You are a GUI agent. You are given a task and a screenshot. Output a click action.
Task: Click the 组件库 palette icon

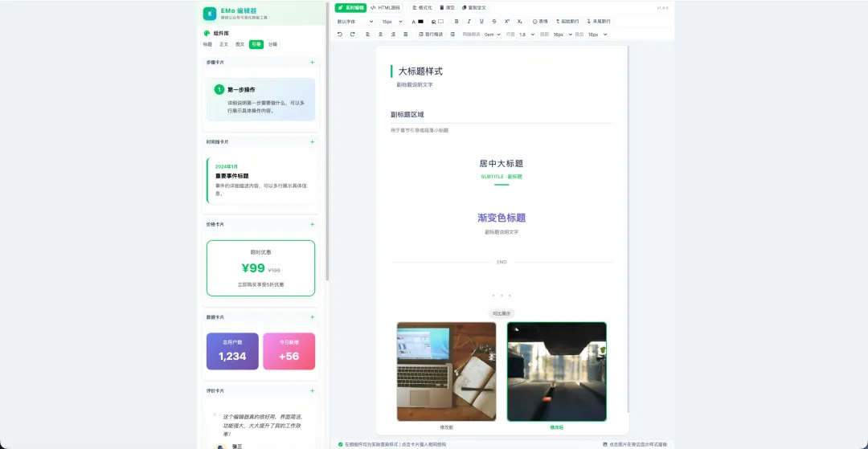click(207, 33)
